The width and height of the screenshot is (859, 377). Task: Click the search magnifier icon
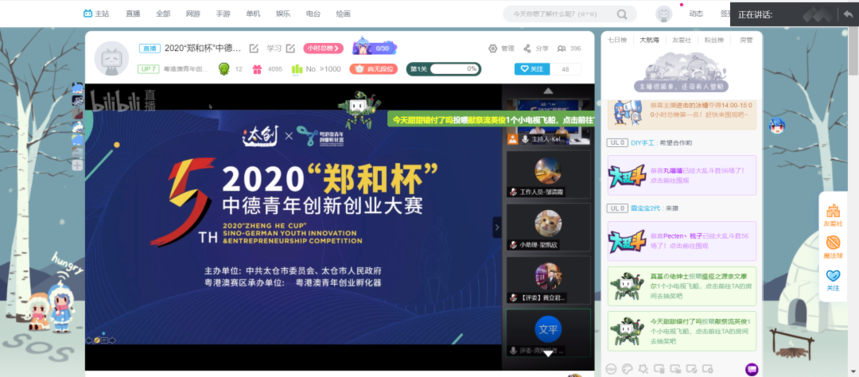click(x=622, y=14)
